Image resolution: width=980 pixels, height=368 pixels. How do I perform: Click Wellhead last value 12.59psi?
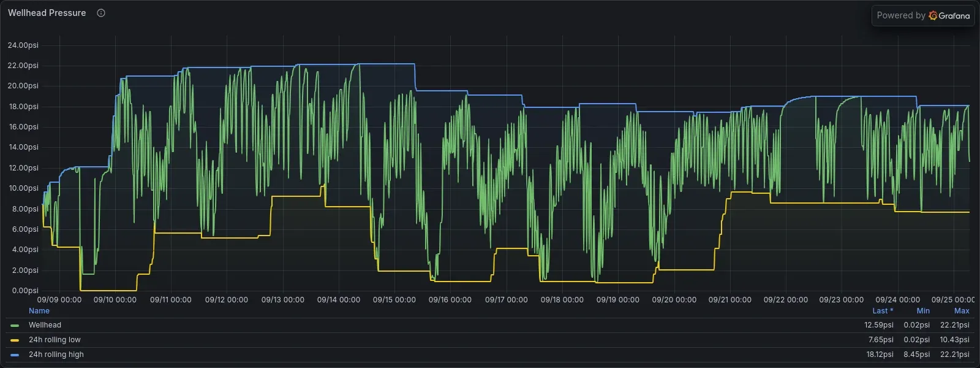[879, 325]
